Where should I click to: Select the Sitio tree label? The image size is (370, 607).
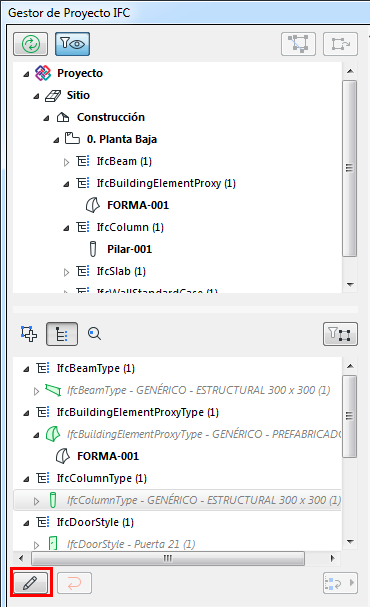78,95
